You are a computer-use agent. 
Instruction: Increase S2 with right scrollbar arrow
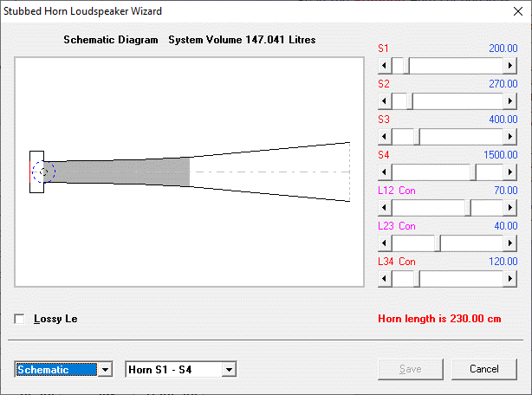[x=510, y=101]
